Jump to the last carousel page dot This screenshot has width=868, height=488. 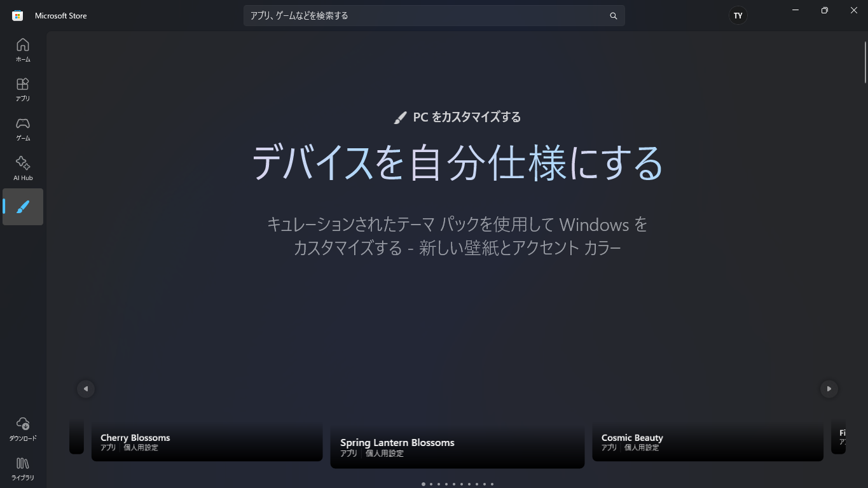tap(492, 484)
